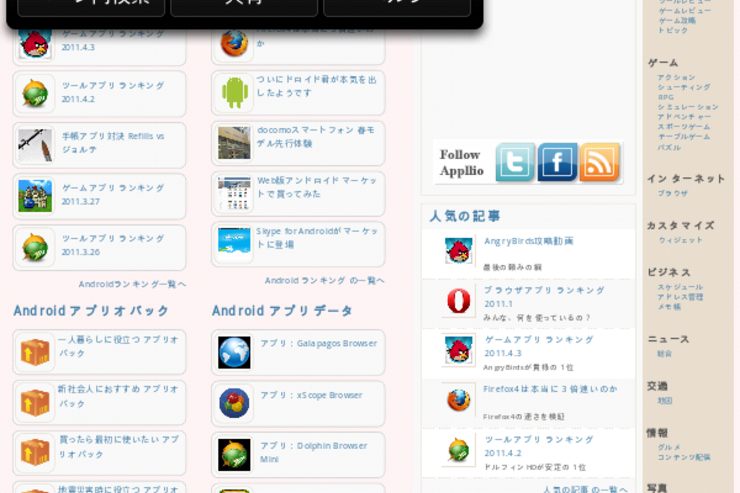Open ついにドロイド君が本気を出したようです article

[x=316, y=86]
